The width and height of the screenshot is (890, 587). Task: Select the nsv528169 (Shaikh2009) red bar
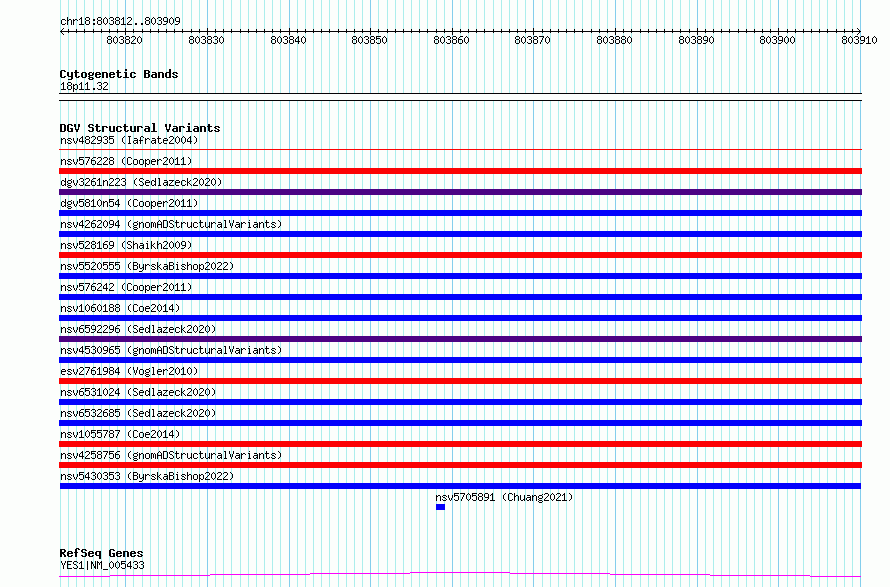coord(460,255)
